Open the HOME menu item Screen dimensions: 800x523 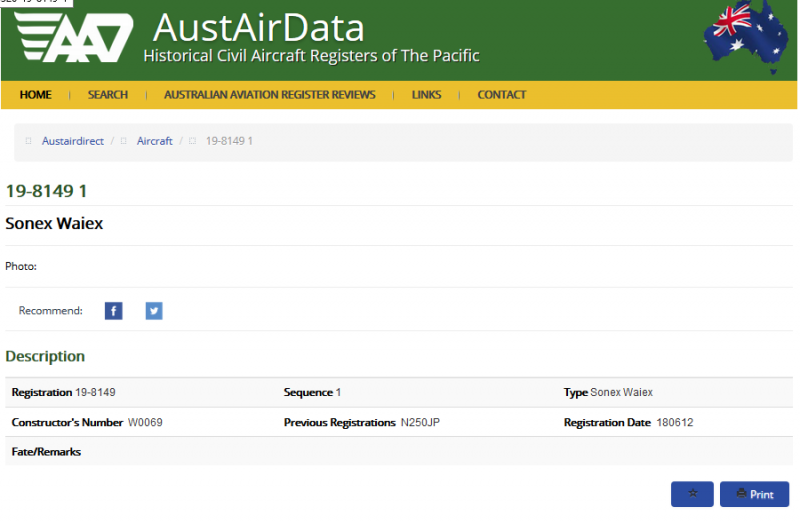[36, 95]
